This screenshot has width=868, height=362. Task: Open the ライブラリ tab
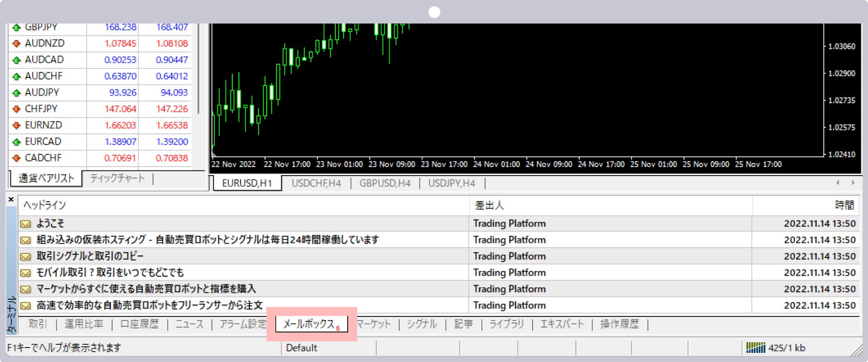tap(507, 324)
